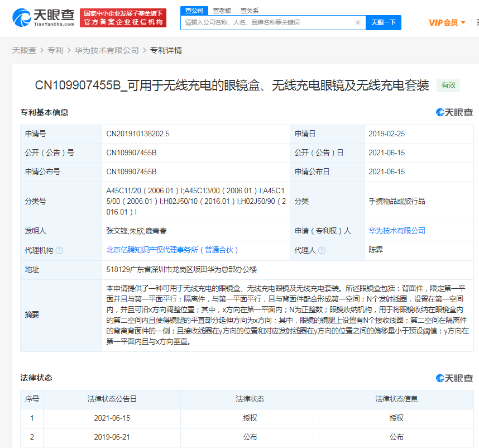Image resolution: width=479 pixels, height=448 pixels.
Task: Clear the search field using the × icon
Action: tap(358, 22)
